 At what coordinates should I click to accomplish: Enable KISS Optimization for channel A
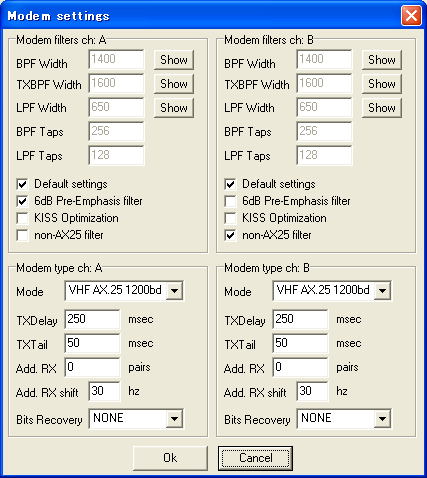[x=22, y=218]
